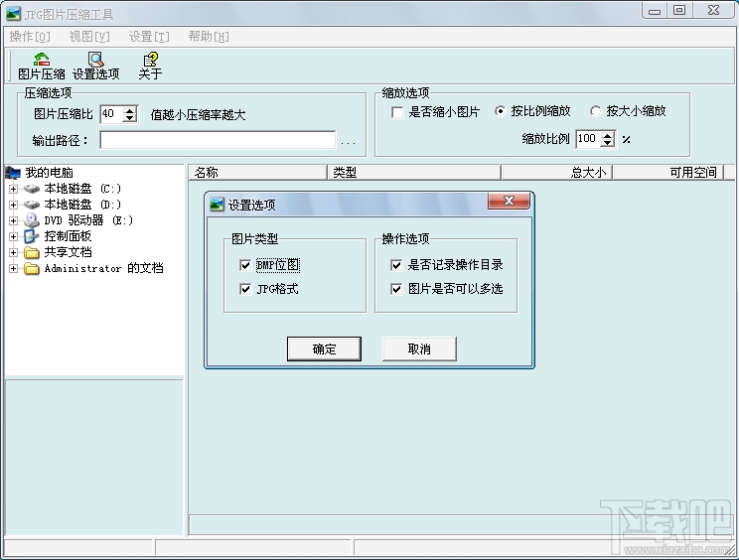
Task: Expand the Administrator 的文档 node
Action: pyautogui.click(x=13, y=268)
